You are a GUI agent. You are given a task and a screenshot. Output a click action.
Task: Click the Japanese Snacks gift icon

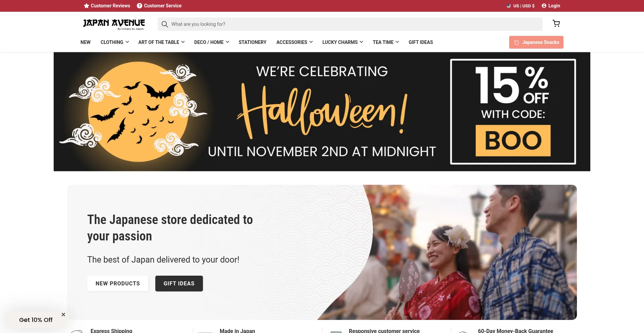[517, 42]
